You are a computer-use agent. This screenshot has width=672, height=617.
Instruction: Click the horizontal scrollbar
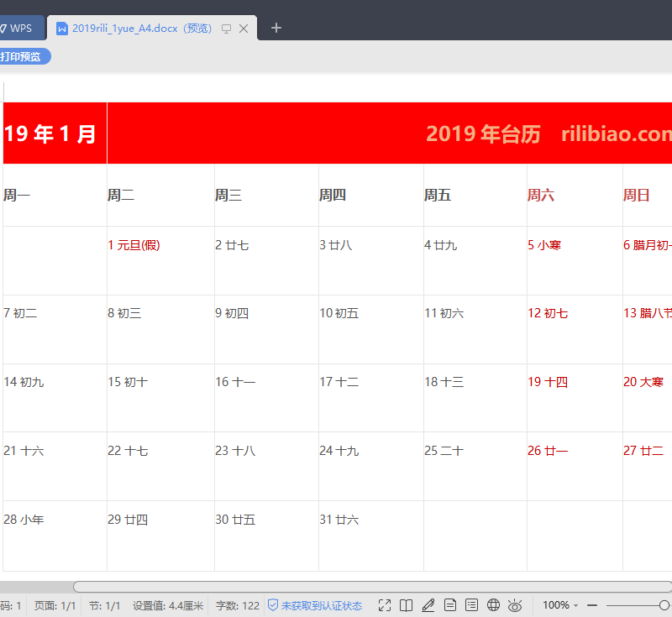372,587
